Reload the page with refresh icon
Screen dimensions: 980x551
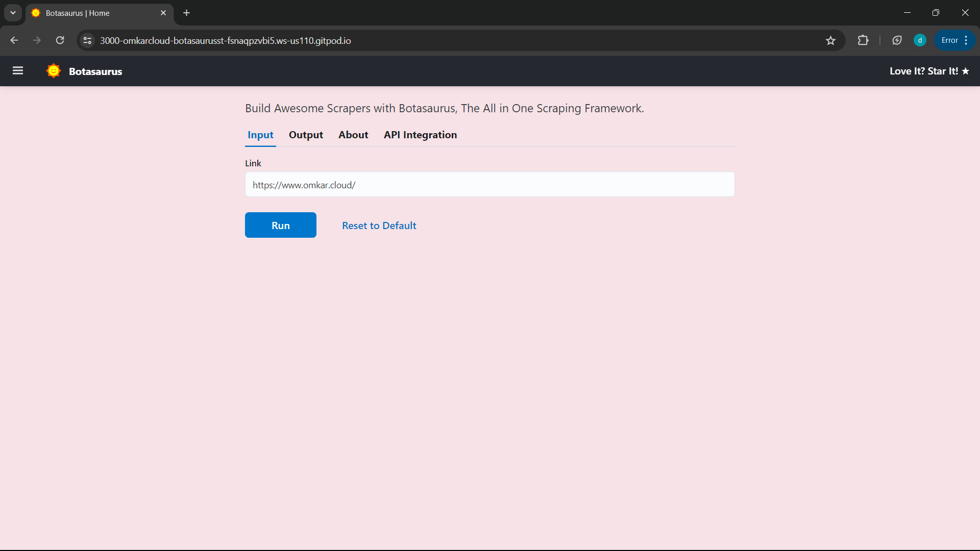[60, 40]
